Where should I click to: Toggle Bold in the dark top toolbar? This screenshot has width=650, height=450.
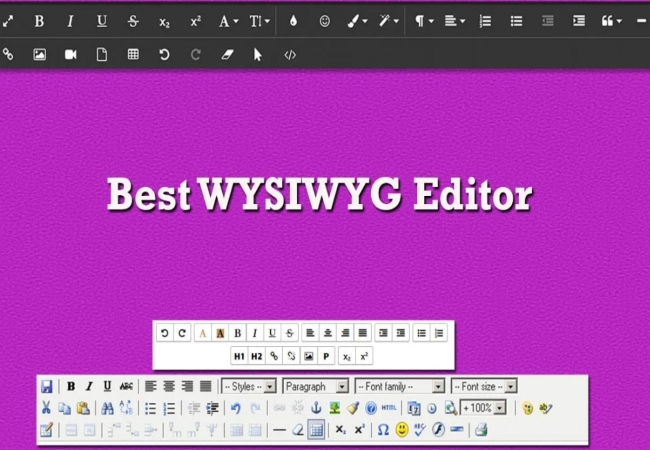click(39, 21)
